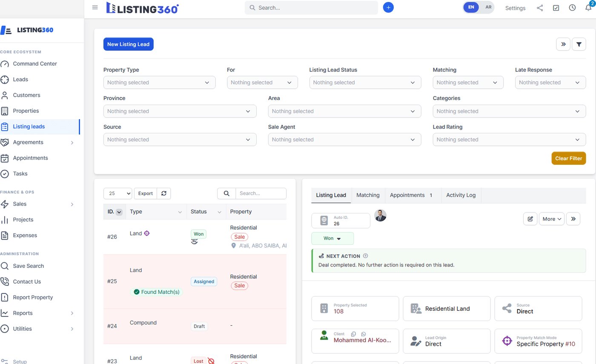
Task: Click the Clear Filter button
Action: 569,158
